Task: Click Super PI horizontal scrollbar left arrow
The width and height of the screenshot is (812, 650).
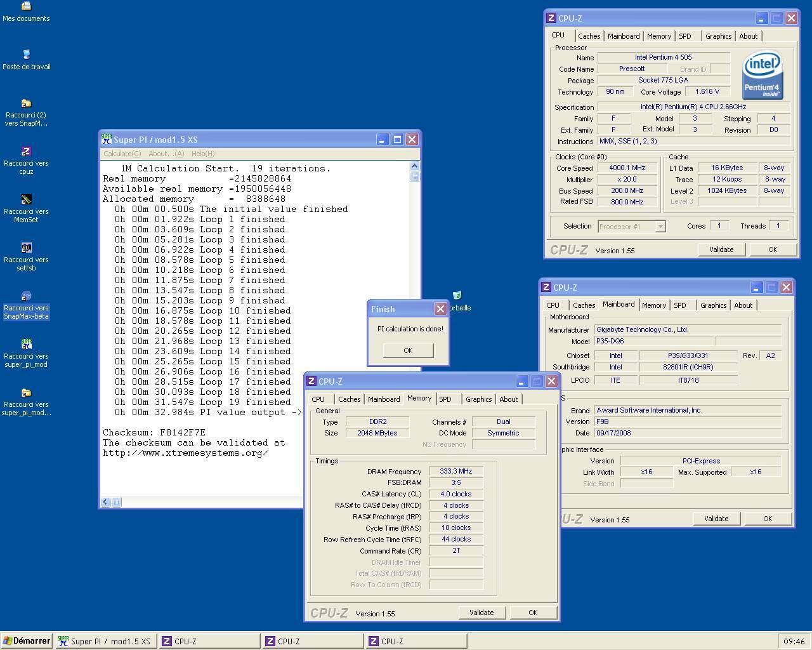Action: (106, 502)
